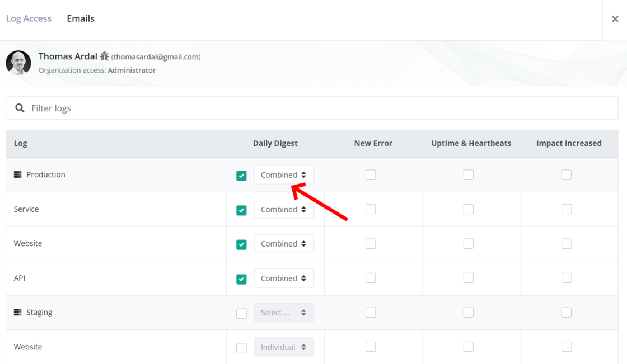Enable Impact Increased for Production Website
The height and width of the screenshot is (364, 627).
566,243
